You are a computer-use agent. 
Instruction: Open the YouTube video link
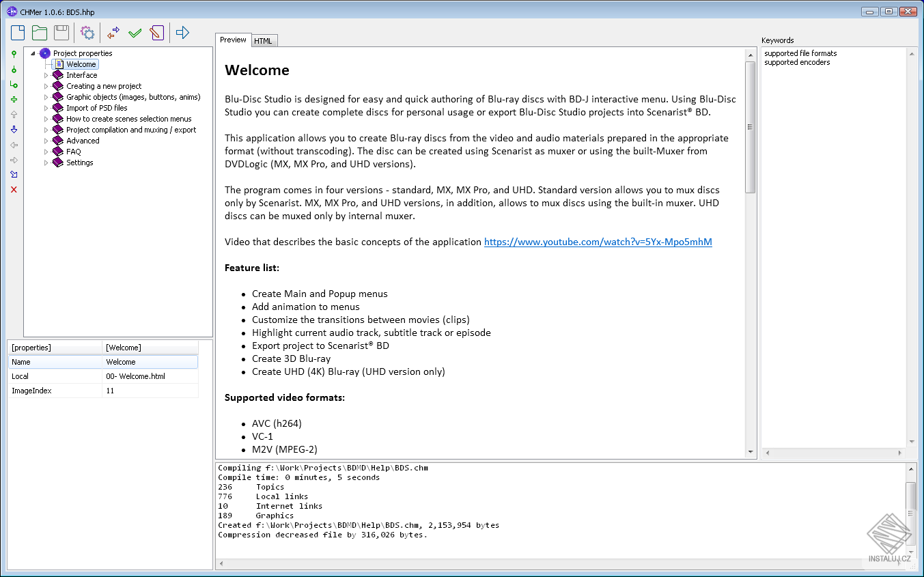point(598,242)
